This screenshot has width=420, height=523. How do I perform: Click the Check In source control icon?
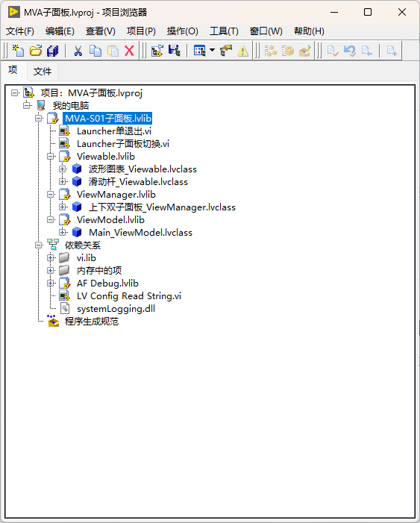pos(333,51)
